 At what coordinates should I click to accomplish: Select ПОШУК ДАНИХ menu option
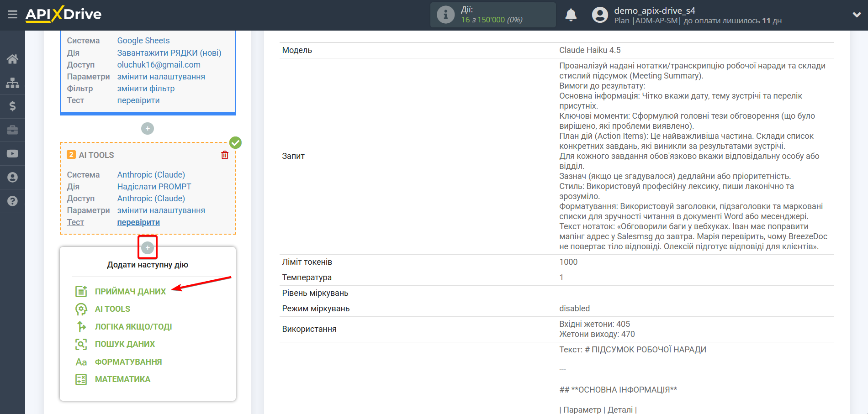click(x=125, y=344)
